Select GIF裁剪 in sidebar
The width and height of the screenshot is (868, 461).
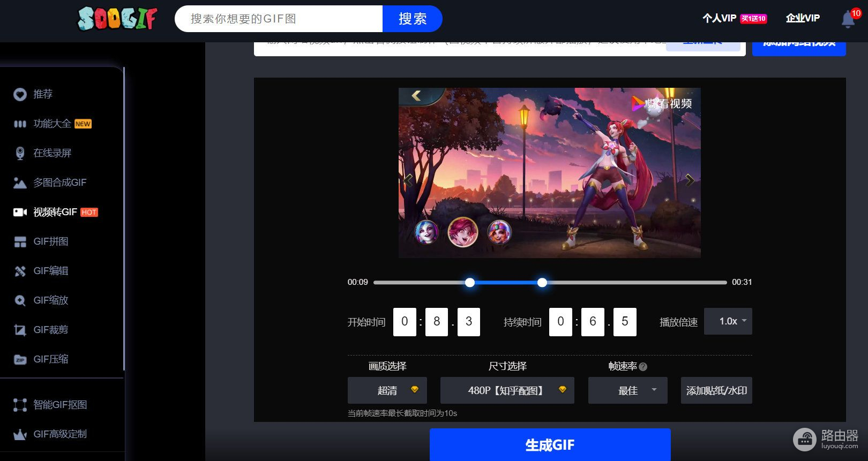coord(50,330)
